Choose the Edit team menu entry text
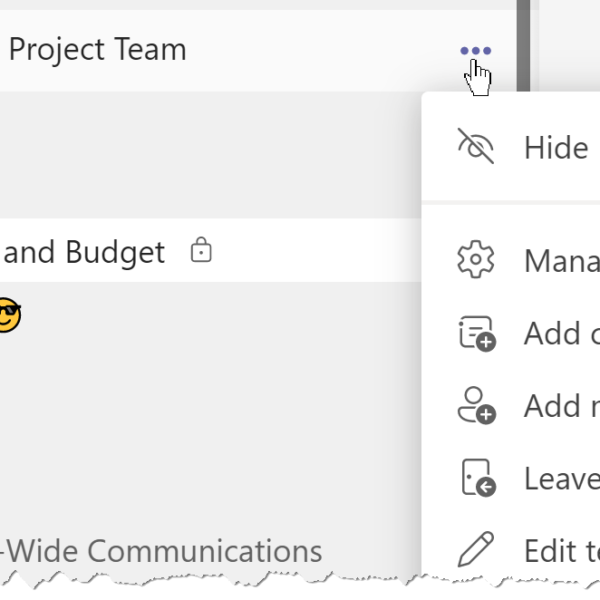The width and height of the screenshot is (600, 600). (x=562, y=551)
